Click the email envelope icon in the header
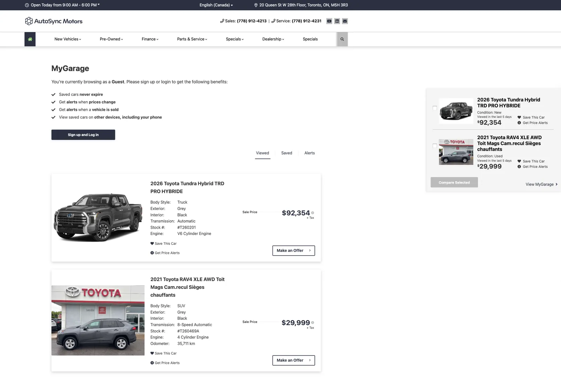This screenshot has height=392, width=561. pyautogui.click(x=345, y=21)
